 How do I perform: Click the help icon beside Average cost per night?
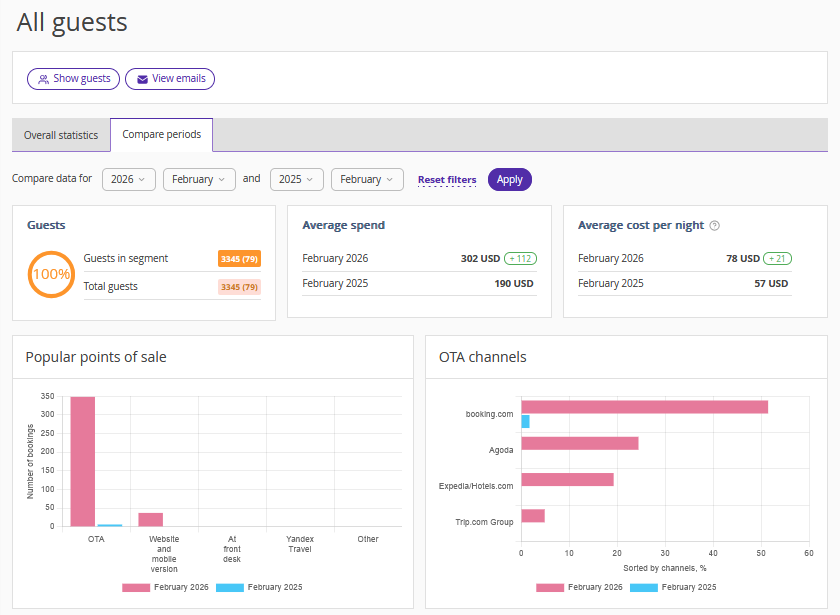click(714, 226)
